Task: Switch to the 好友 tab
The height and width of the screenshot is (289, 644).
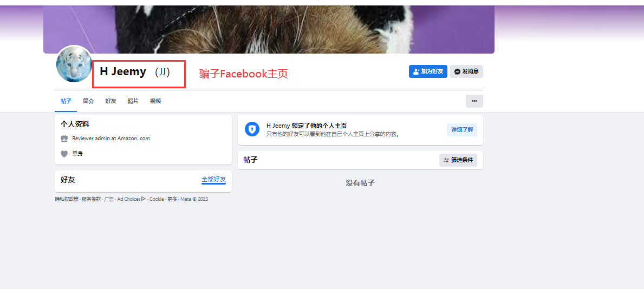Action: click(x=110, y=101)
